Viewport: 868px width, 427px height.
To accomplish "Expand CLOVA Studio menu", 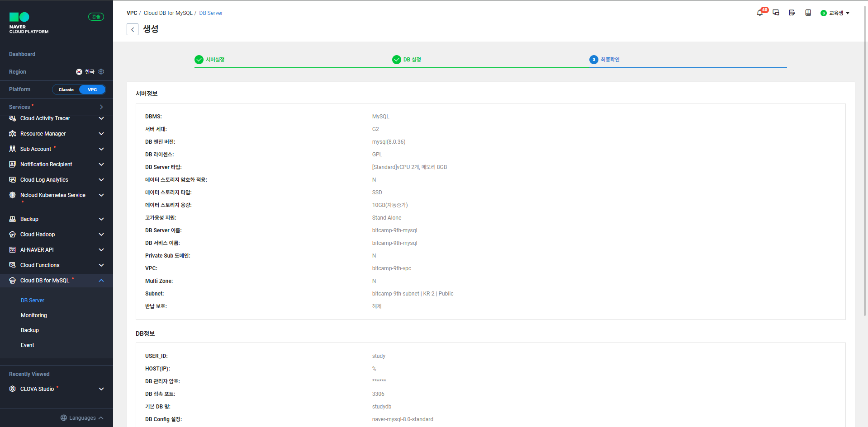I will coord(101,389).
